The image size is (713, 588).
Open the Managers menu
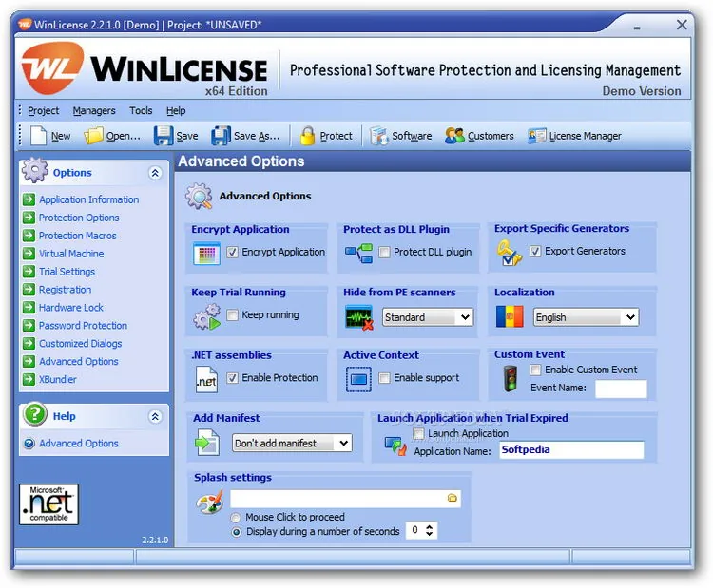click(94, 110)
